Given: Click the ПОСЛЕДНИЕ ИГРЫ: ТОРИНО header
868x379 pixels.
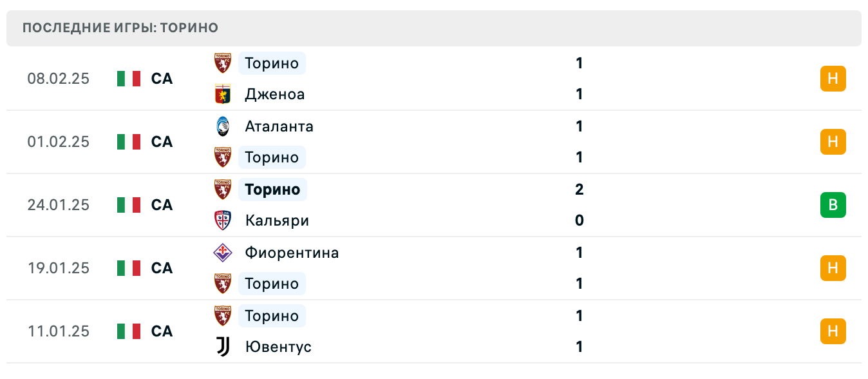Looking at the screenshot, I should point(120,27).
